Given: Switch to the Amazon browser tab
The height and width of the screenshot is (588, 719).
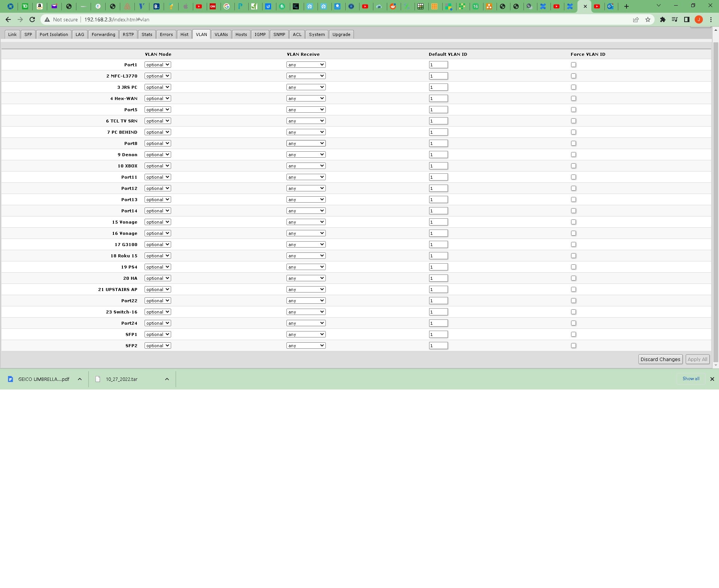Looking at the screenshot, I should pos(40,6).
